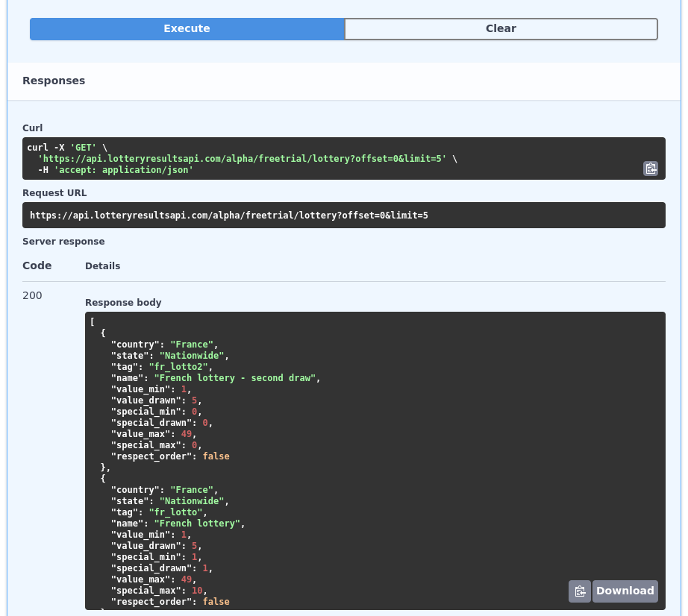Copy the curl command to clipboard
The image size is (688, 616).
click(651, 169)
